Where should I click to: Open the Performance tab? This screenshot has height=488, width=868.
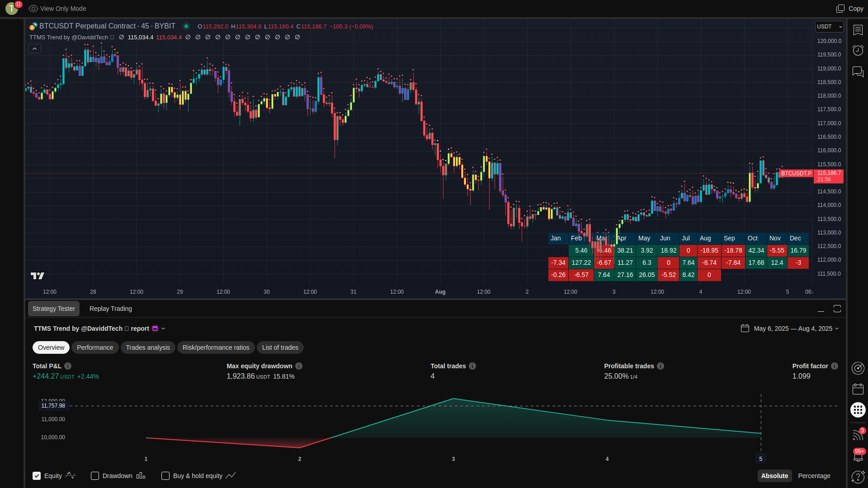point(95,347)
